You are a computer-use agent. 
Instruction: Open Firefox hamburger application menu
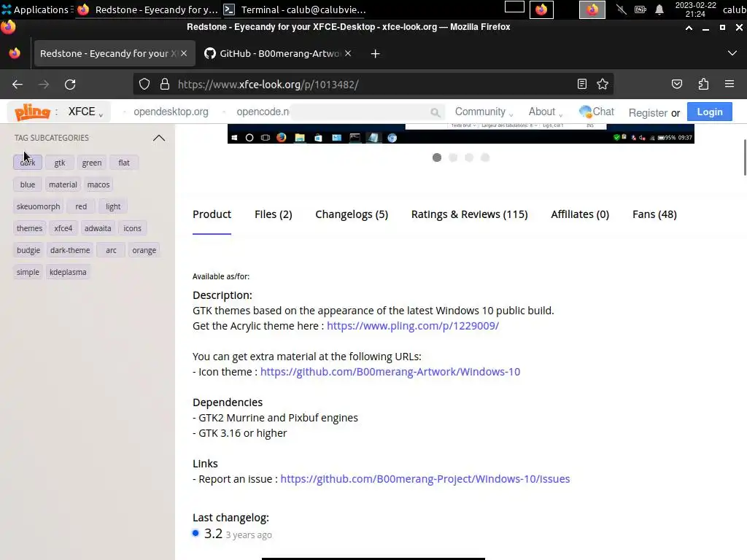click(x=729, y=85)
